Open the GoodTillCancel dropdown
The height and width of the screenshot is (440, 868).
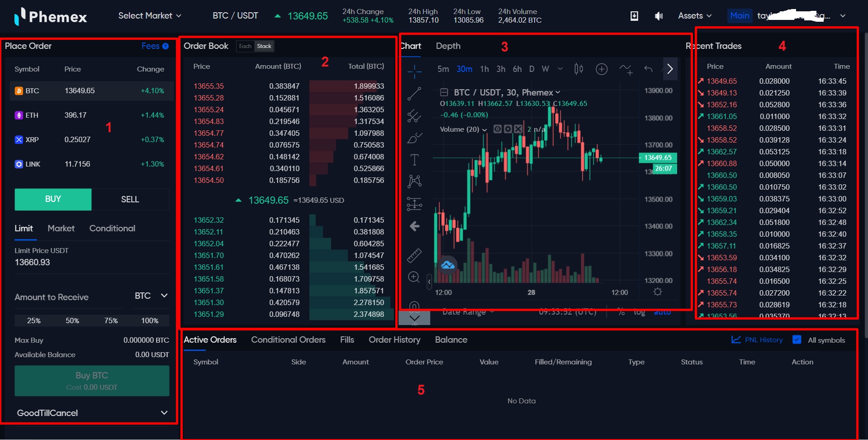(x=92, y=413)
